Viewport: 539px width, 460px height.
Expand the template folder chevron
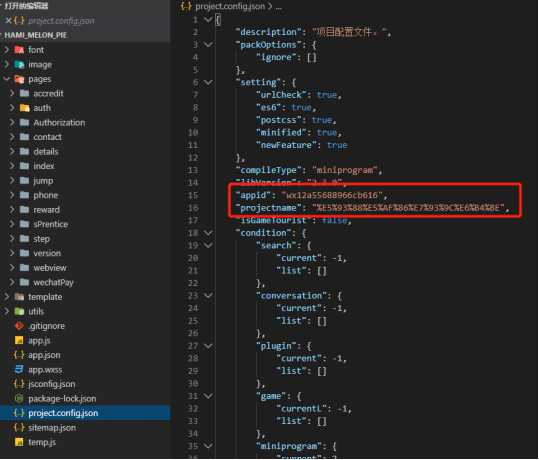coord(6,297)
